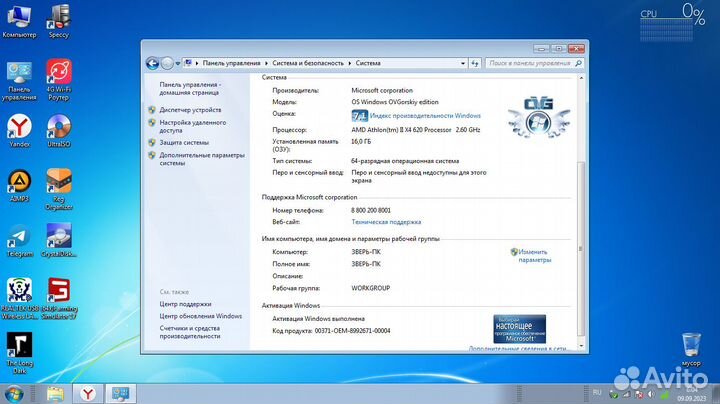
Task: Open the 4G Wi-Fi Роутер shortcut
Action: coord(59,73)
